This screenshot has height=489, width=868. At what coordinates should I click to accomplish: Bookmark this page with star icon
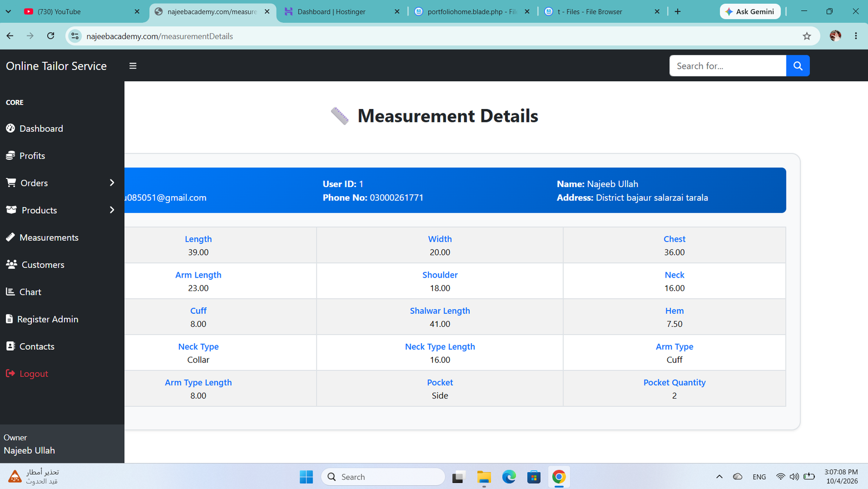(x=807, y=36)
